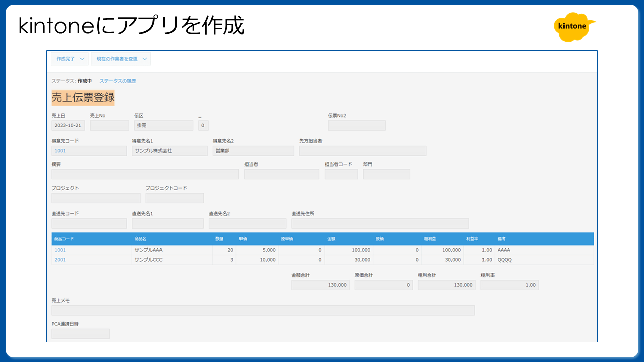This screenshot has height=362, width=644.
Task: Click the 担当者 field
Action: 282,174
